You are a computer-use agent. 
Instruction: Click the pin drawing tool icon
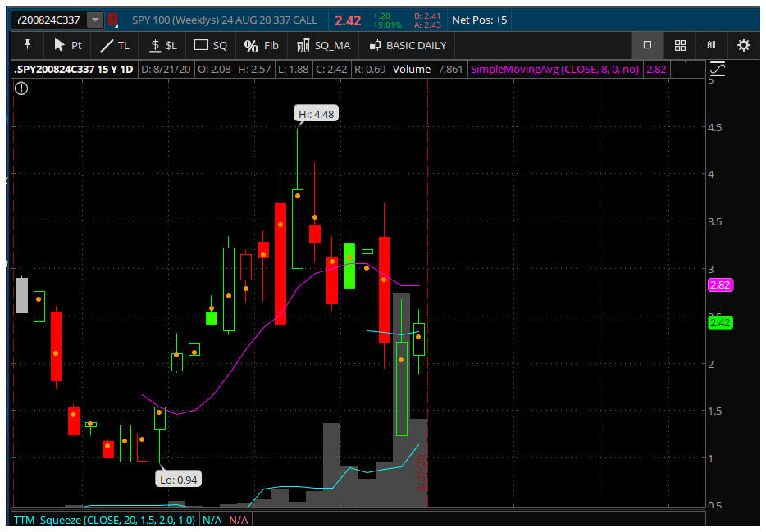[27, 45]
